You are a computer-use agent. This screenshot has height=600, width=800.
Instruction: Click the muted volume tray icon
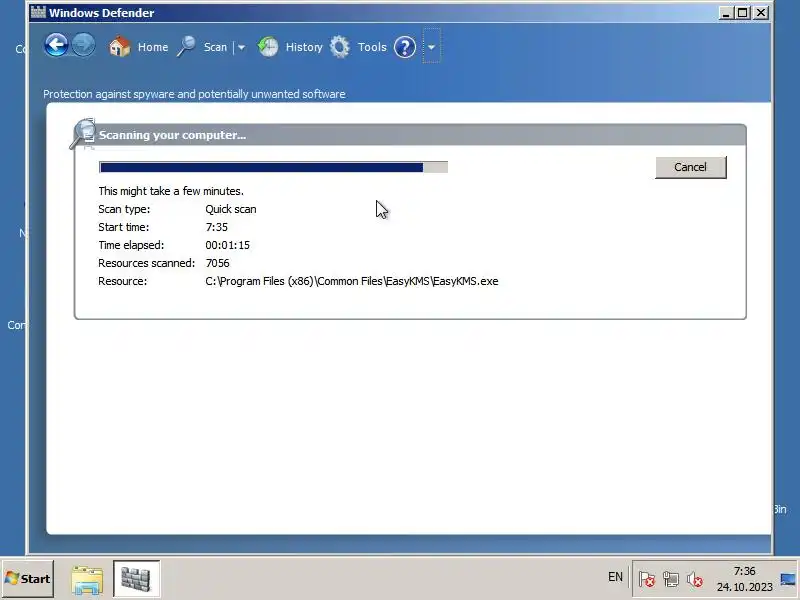[x=694, y=579]
